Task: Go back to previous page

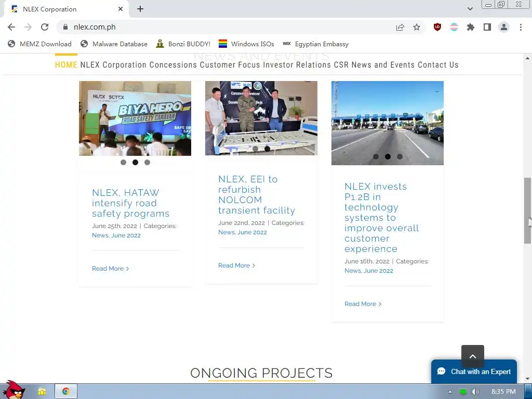Action: [11, 27]
